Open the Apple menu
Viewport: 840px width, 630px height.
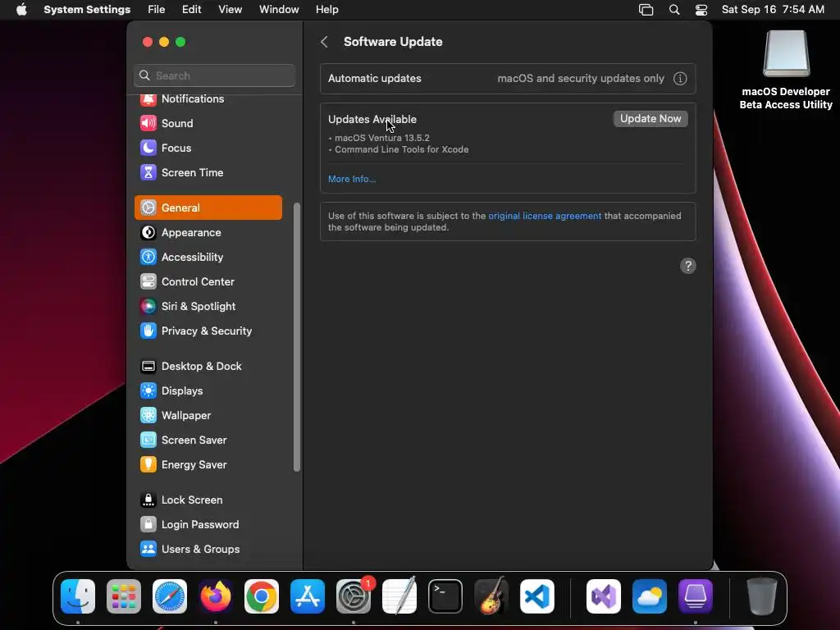[21, 10]
